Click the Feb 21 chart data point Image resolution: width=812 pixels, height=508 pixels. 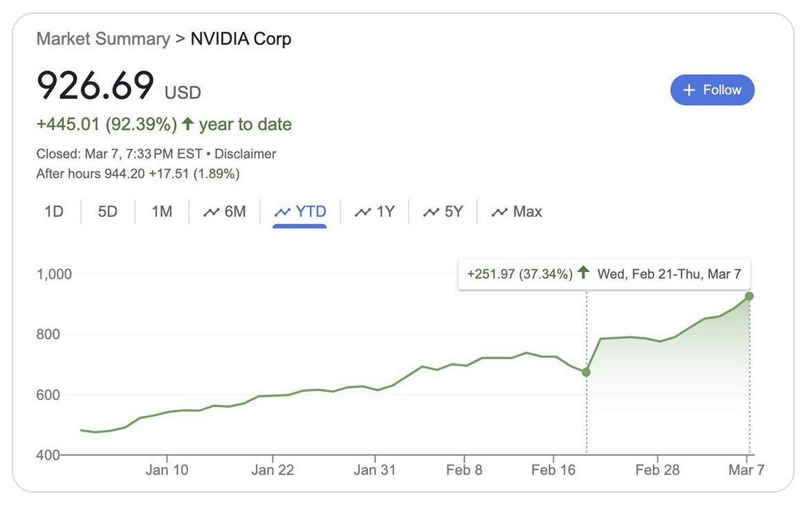click(587, 372)
